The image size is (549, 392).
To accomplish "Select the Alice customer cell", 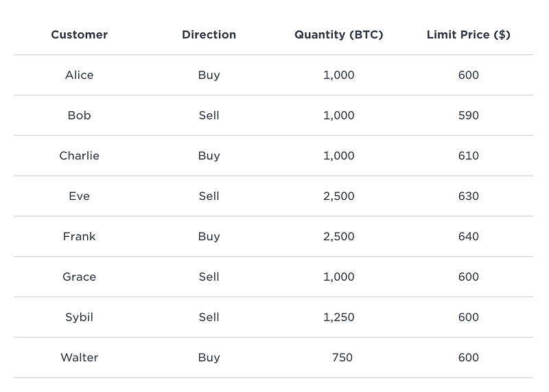I will tap(79, 75).
